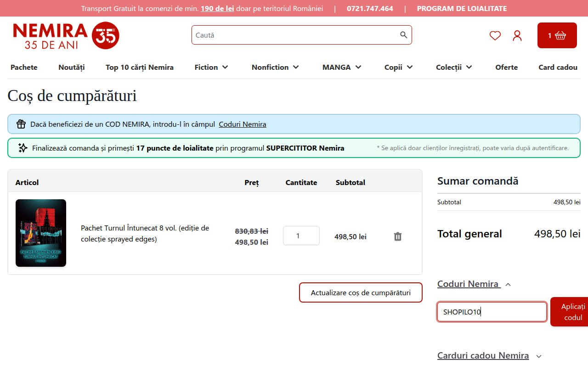Open Top 10 cărți Nemira
This screenshot has height=382, width=588.
click(140, 67)
